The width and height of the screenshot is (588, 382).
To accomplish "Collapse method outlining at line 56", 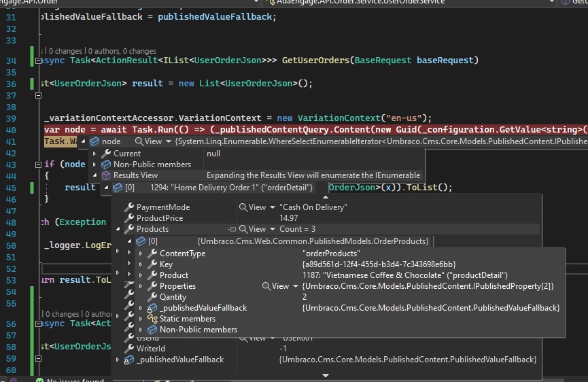I will 38,324.
